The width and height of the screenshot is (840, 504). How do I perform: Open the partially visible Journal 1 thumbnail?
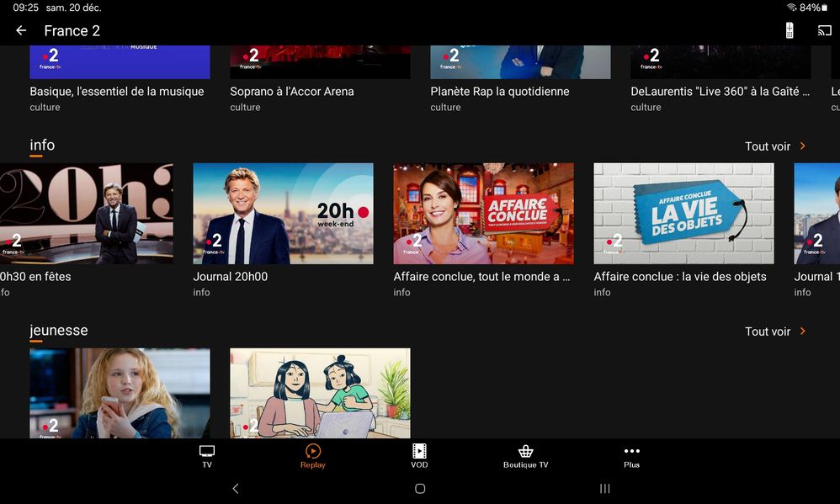coord(817,214)
